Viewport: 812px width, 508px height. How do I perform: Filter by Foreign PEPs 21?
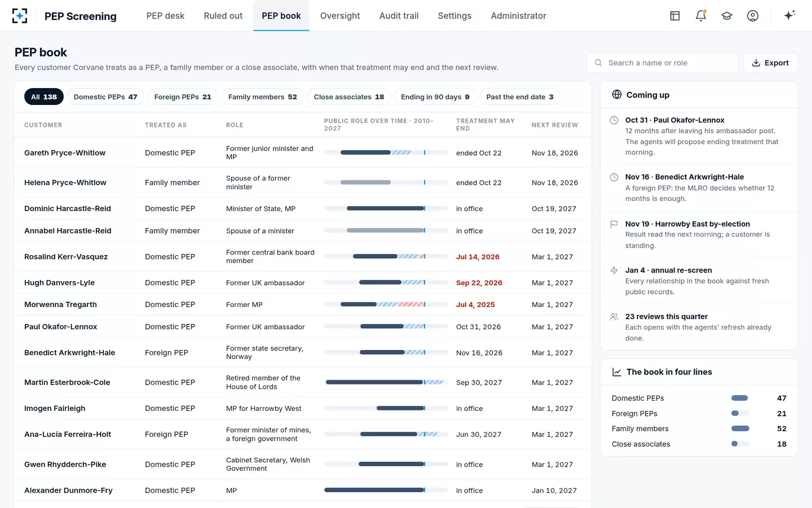(x=183, y=97)
